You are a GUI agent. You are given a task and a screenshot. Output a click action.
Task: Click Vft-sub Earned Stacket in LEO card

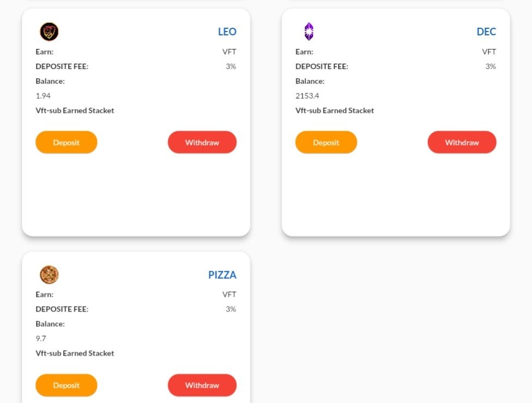point(75,111)
